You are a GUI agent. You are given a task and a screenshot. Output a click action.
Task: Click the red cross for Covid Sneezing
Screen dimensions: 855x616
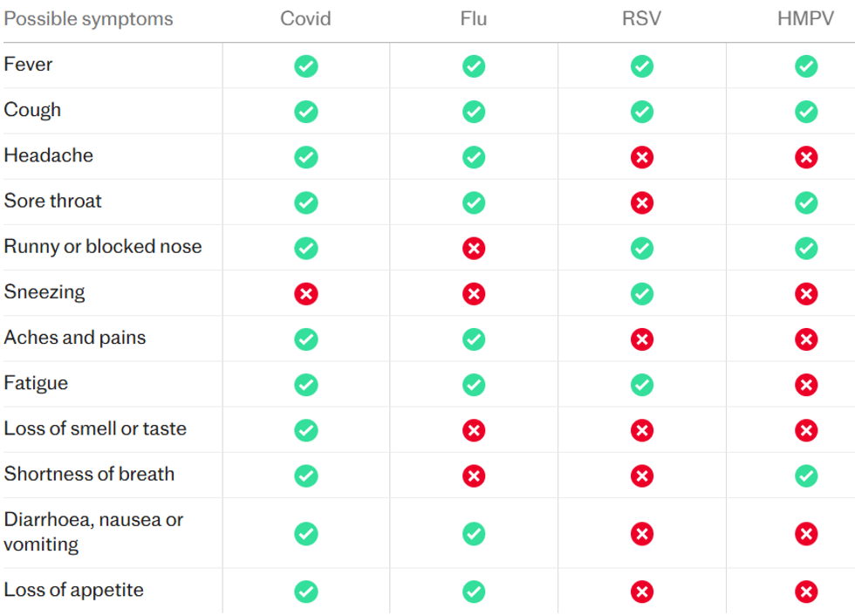click(306, 293)
